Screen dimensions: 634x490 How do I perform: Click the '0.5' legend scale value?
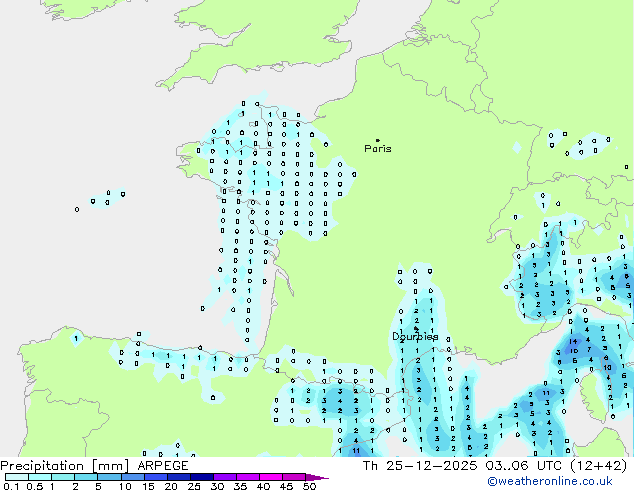click(x=34, y=486)
